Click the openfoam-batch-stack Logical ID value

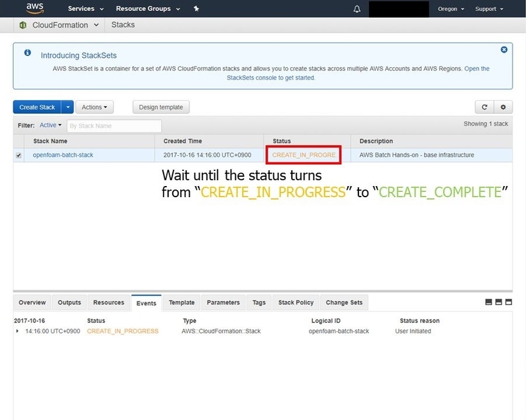click(x=339, y=331)
